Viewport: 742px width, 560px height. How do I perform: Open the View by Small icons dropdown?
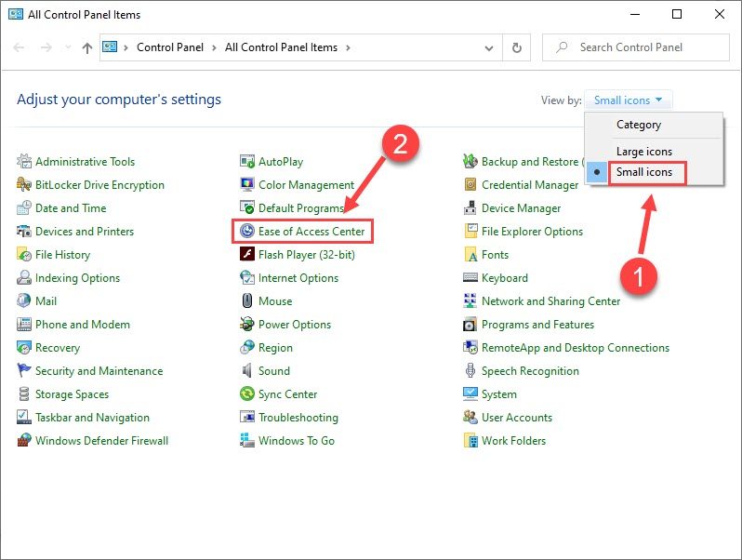click(629, 100)
